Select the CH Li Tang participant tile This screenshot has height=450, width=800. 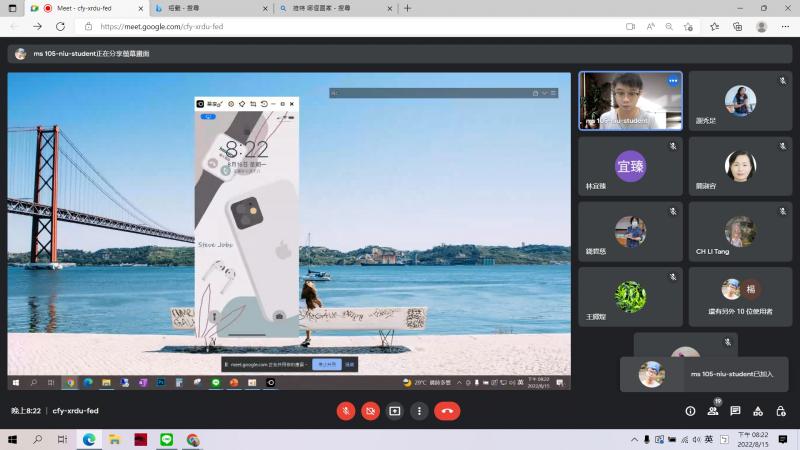point(740,232)
